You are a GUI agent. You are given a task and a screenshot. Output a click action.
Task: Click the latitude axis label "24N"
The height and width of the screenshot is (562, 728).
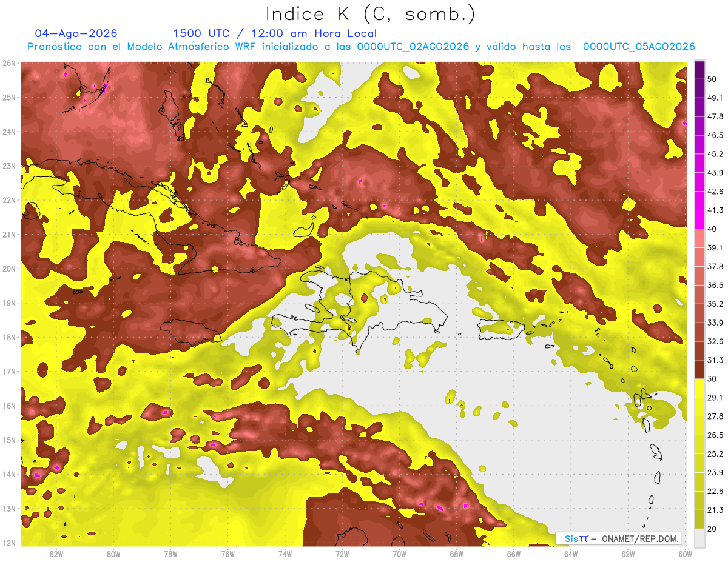[9, 132]
